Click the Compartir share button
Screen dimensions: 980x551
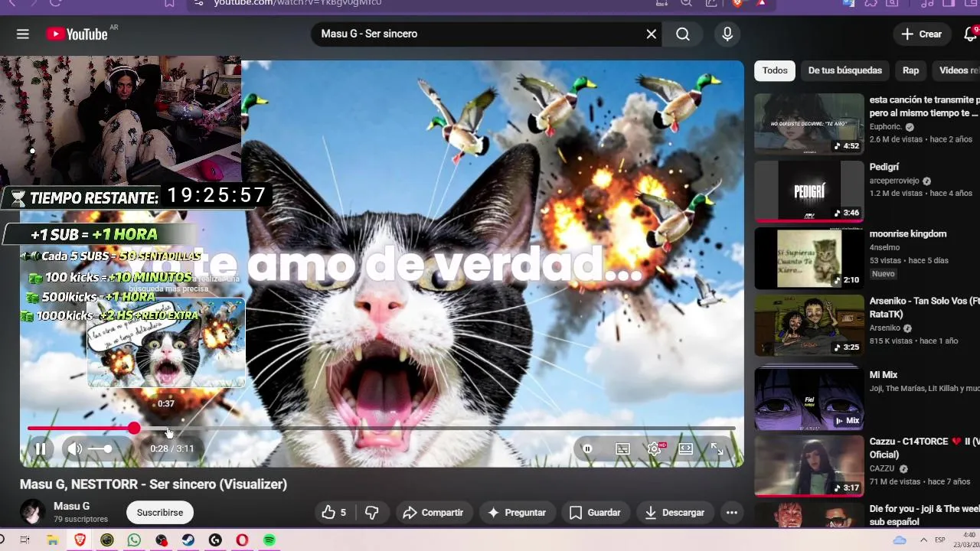[433, 513]
